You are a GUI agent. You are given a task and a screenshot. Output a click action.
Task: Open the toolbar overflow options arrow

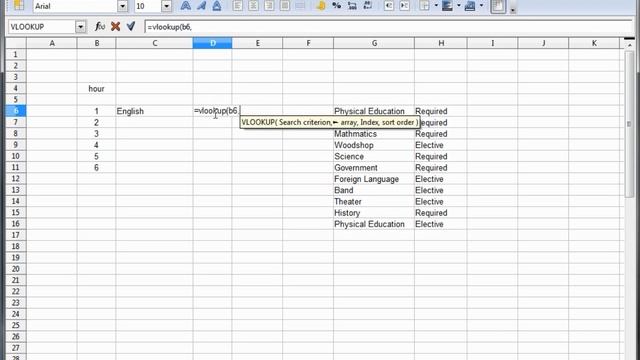[513, 9]
